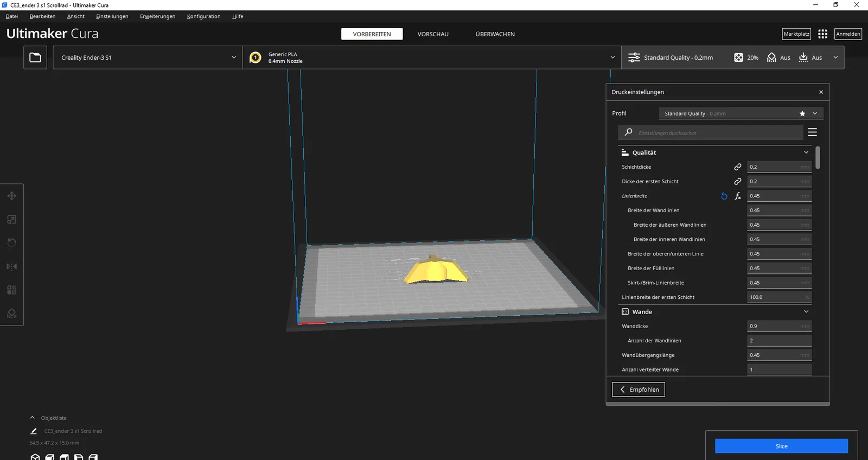Image resolution: width=868 pixels, height=460 pixels.
Task: Select the Move tool in left toolbar
Action: pyautogui.click(x=11, y=196)
